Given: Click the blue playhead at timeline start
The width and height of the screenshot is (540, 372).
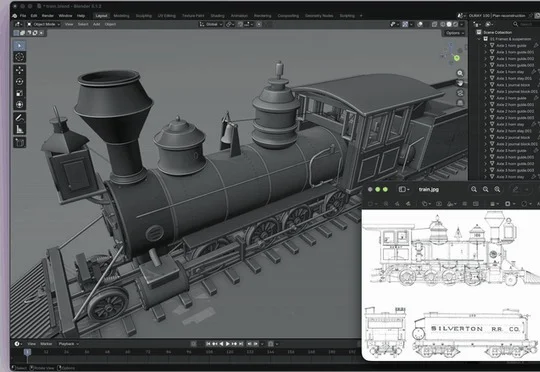Looking at the screenshot, I should [27, 352].
